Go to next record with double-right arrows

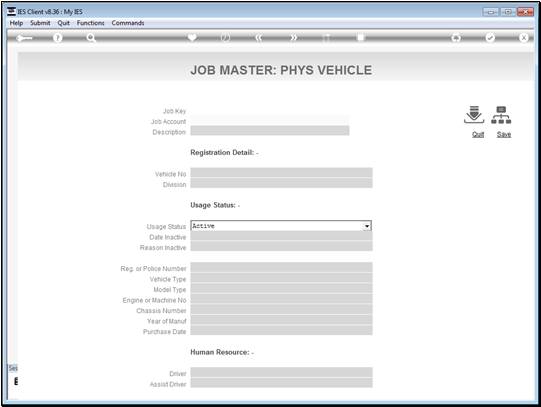293,38
